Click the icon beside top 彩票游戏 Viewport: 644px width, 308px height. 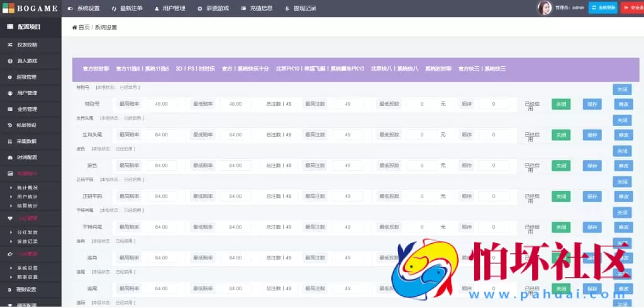pos(199,8)
